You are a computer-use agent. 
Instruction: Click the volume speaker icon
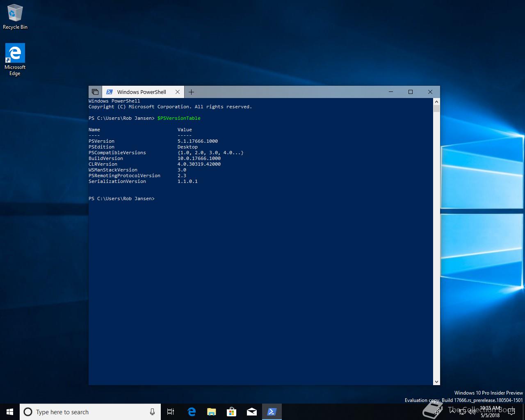coord(472,412)
